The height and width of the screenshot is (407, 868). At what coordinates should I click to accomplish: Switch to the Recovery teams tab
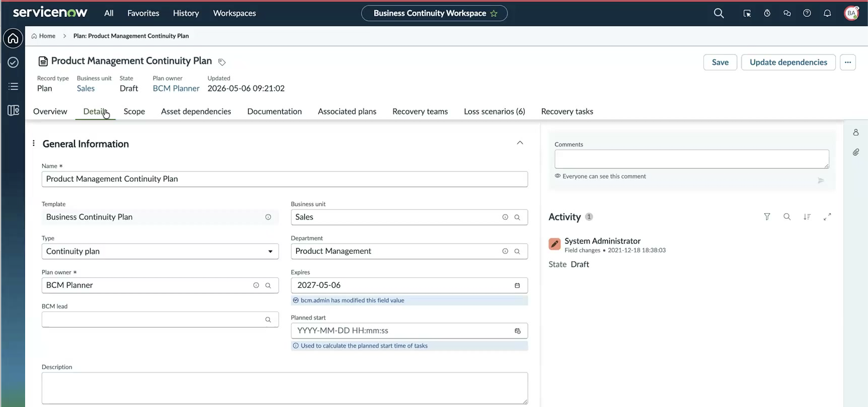tap(420, 111)
